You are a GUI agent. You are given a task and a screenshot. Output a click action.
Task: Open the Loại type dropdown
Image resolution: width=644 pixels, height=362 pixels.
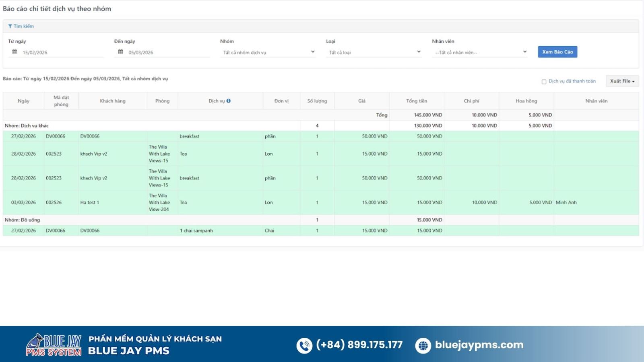pos(374,52)
